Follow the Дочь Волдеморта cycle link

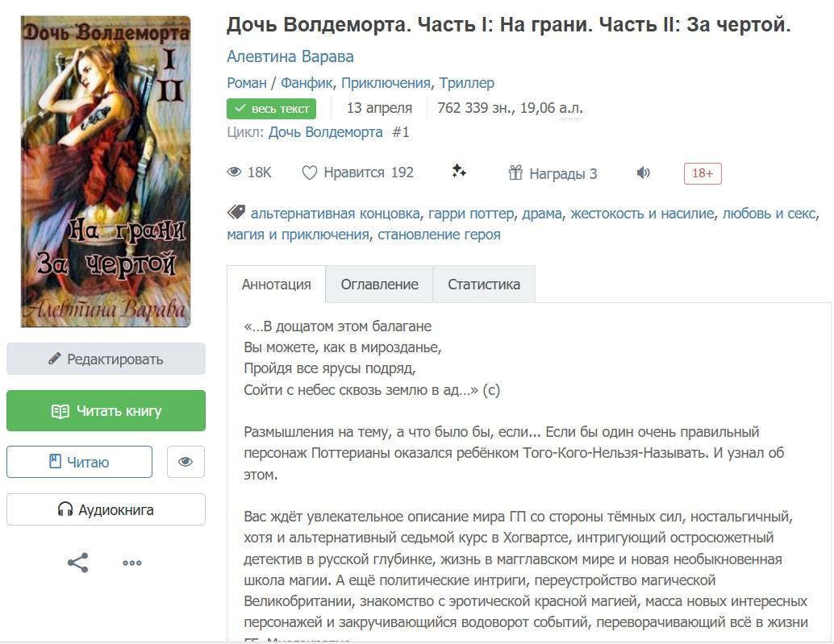point(325,132)
